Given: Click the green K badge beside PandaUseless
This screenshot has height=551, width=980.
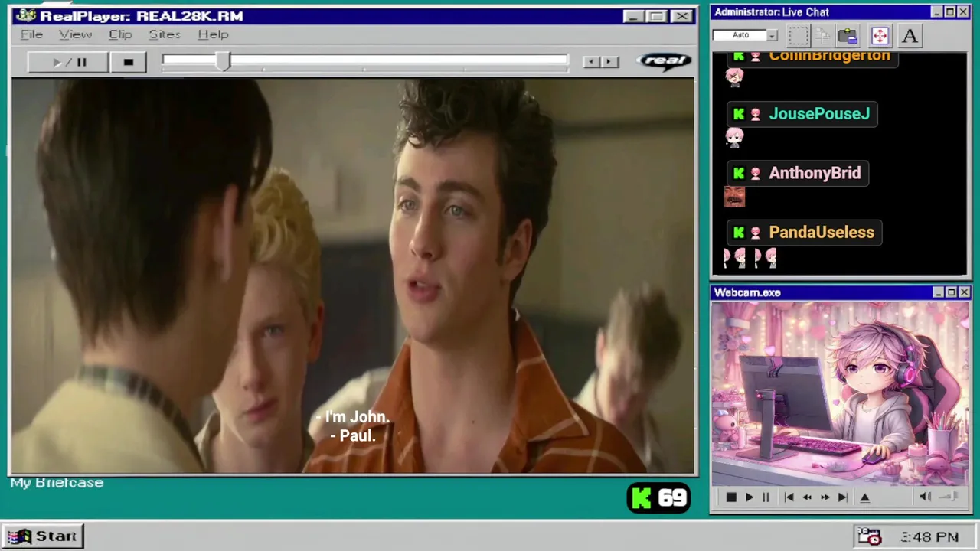Looking at the screenshot, I should point(739,232).
